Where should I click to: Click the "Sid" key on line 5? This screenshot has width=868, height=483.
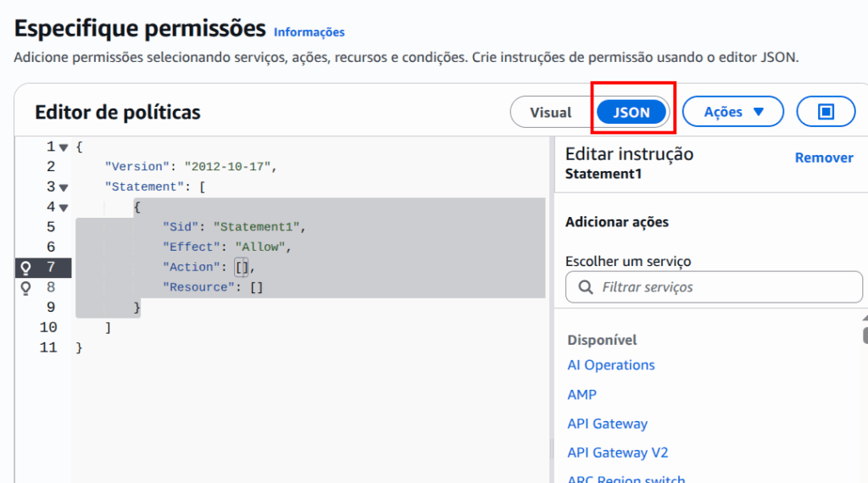coord(181,227)
